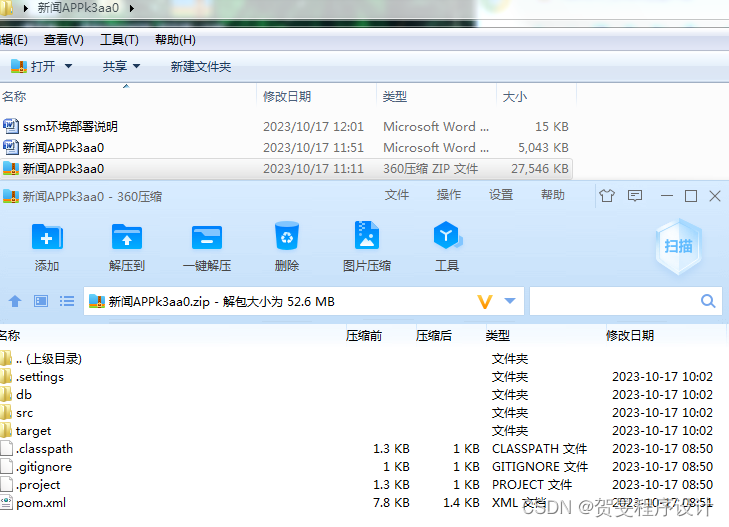
Task: Open the 操作 menu in 360压缩
Action: [449, 195]
